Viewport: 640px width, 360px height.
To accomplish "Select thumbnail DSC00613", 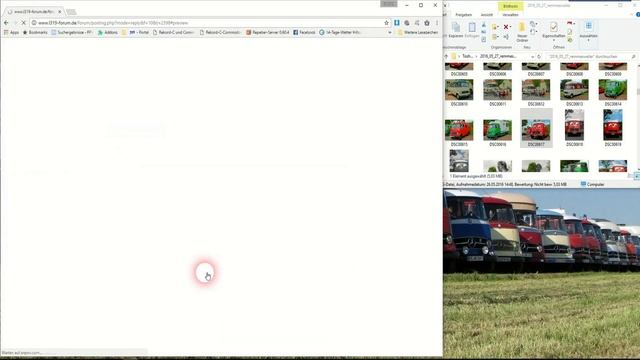I will click(x=574, y=93).
